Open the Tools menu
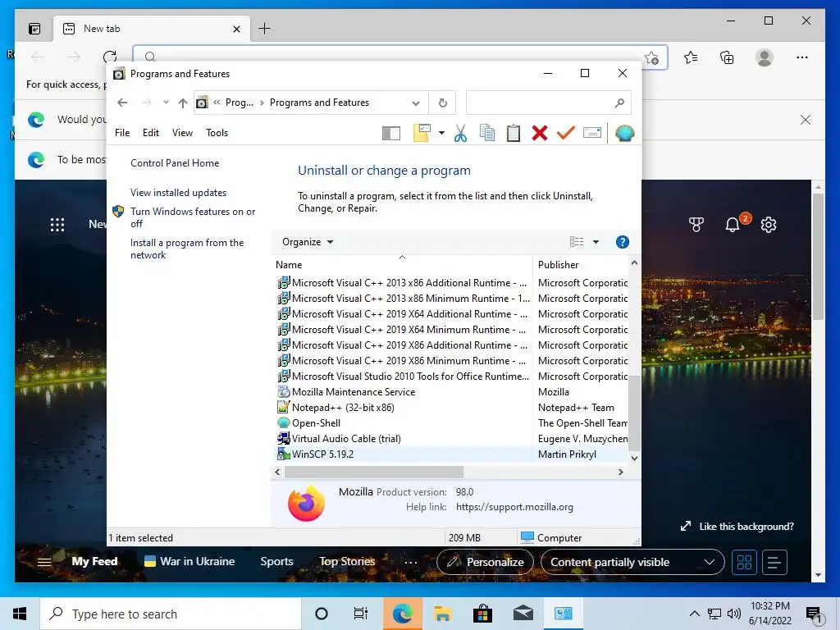This screenshot has height=630, width=840. 217,133
